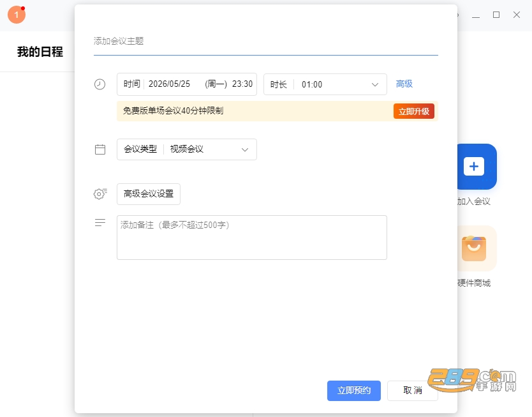Expand the duration 01:00 dropdown
Image resolution: width=532 pixels, height=417 pixels.
coord(325,84)
